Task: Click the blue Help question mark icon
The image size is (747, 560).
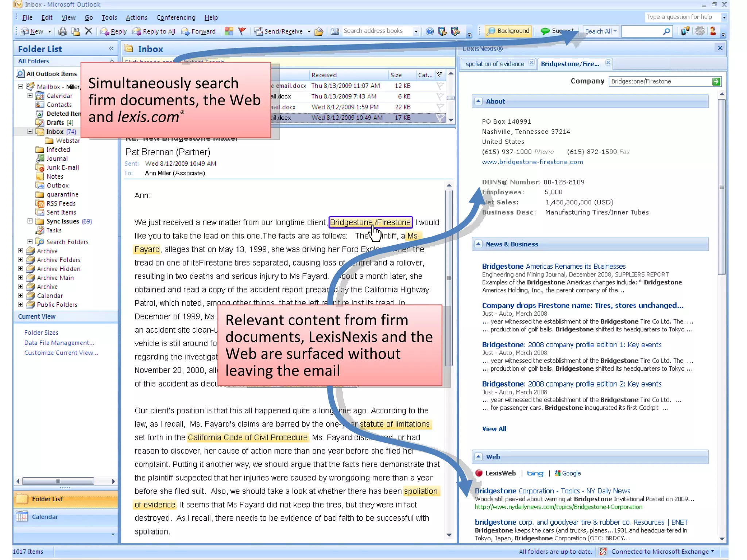Action: click(430, 31)
